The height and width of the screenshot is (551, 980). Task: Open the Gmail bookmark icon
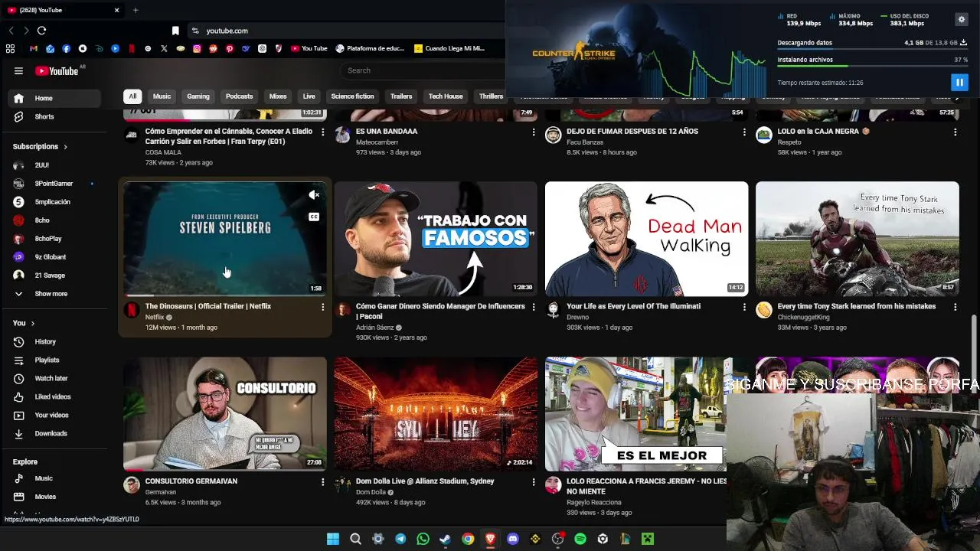(x=34, y=48)
